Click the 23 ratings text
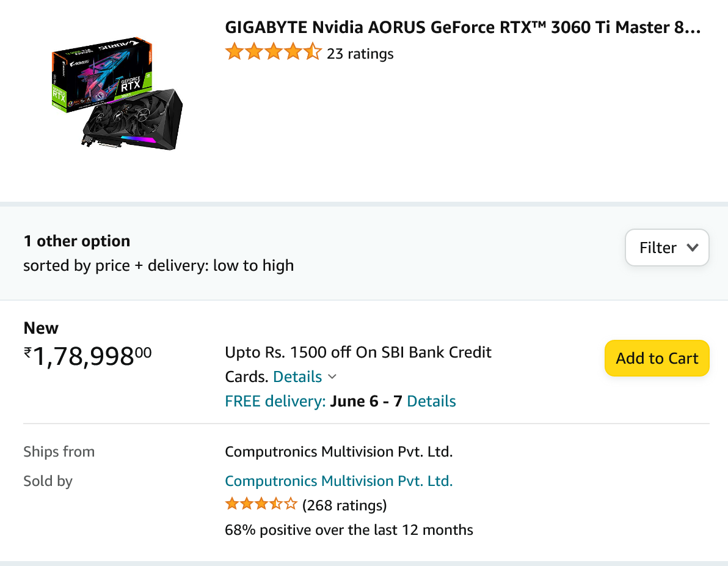The width and height of the screenshot is (728, 566). point(360,54)
